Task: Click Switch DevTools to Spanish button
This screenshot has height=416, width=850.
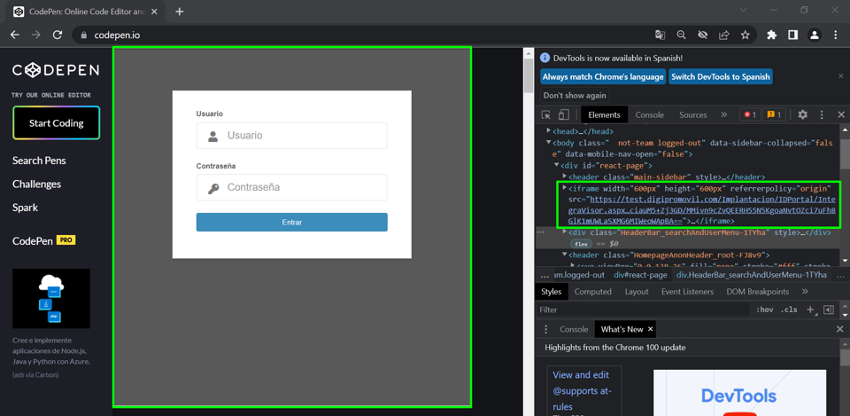Action: (x=720, y=76)
